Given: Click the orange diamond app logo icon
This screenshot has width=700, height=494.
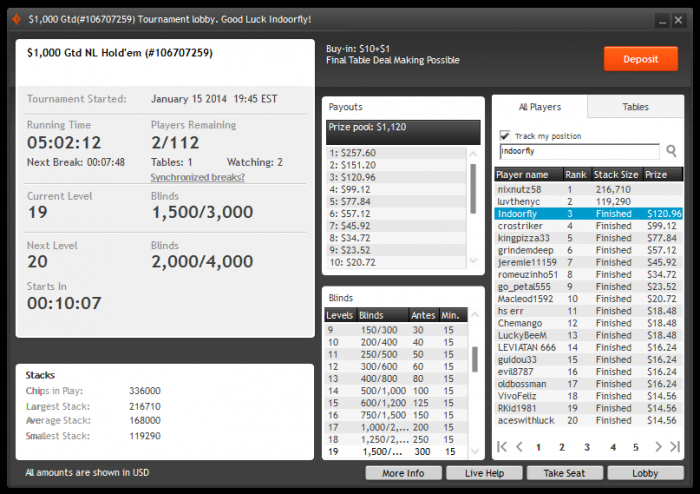Looking at the screenshot, I should pyautogui.click(x=17, y=20).
